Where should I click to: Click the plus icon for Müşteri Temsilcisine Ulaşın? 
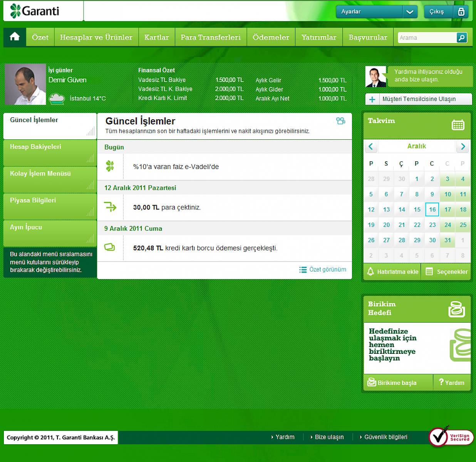click(372, 99)
